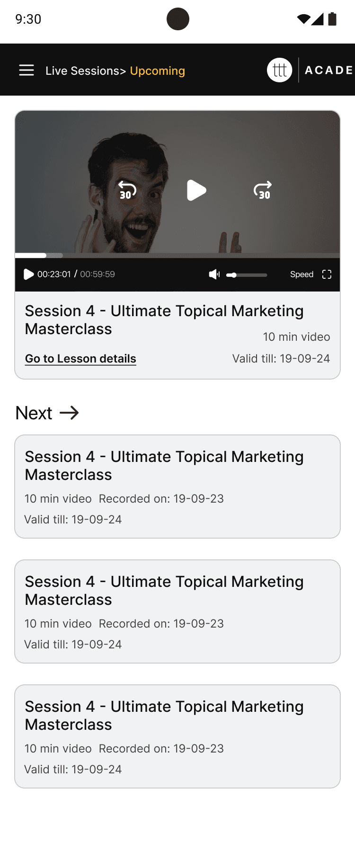Click the Next heading text
The width and height of the screenshot is (355, 868).
click(x=34, y=413)
